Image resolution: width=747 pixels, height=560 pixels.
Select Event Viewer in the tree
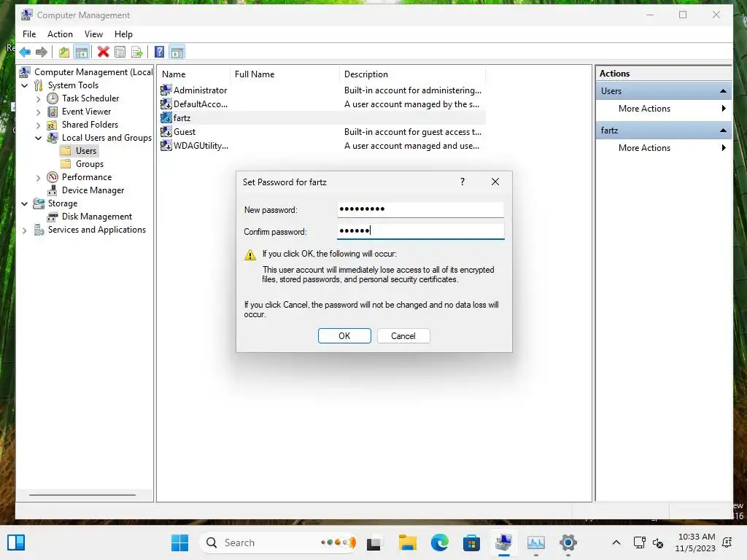86,112
